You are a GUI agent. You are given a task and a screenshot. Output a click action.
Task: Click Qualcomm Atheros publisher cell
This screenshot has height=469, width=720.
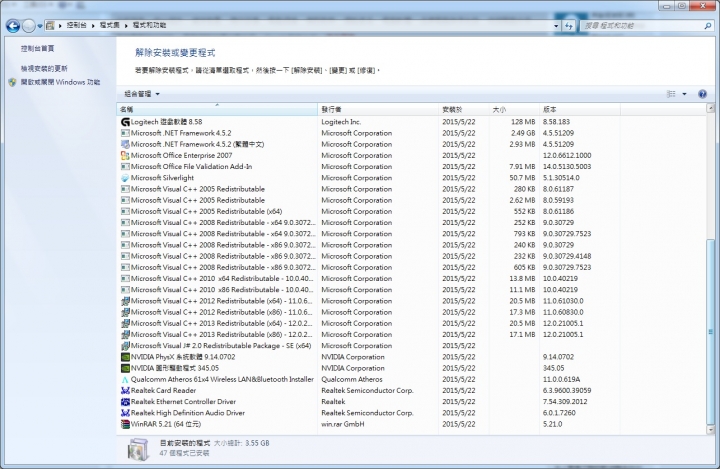[x=352, y=379]
